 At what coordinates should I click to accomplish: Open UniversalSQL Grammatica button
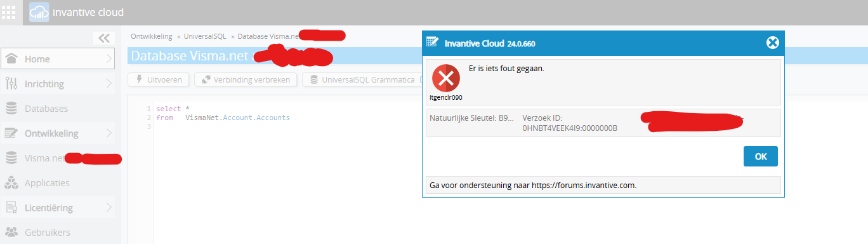click(x=362, y=79)
